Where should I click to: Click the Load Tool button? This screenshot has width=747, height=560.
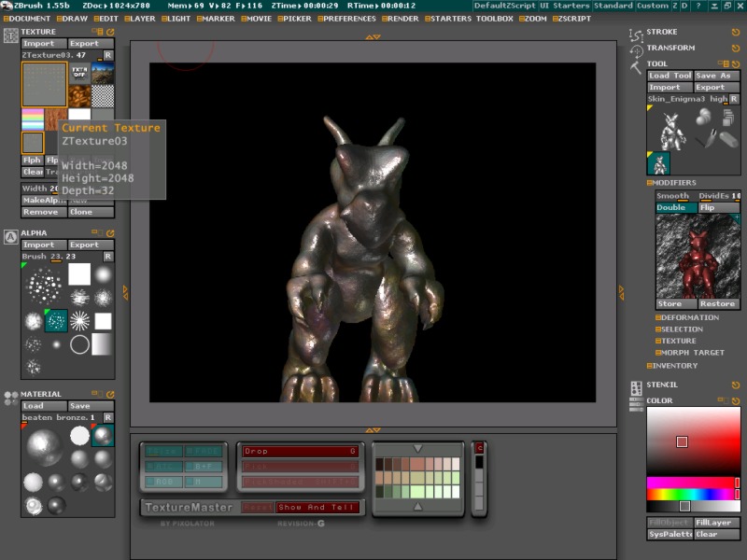point(669,76)
